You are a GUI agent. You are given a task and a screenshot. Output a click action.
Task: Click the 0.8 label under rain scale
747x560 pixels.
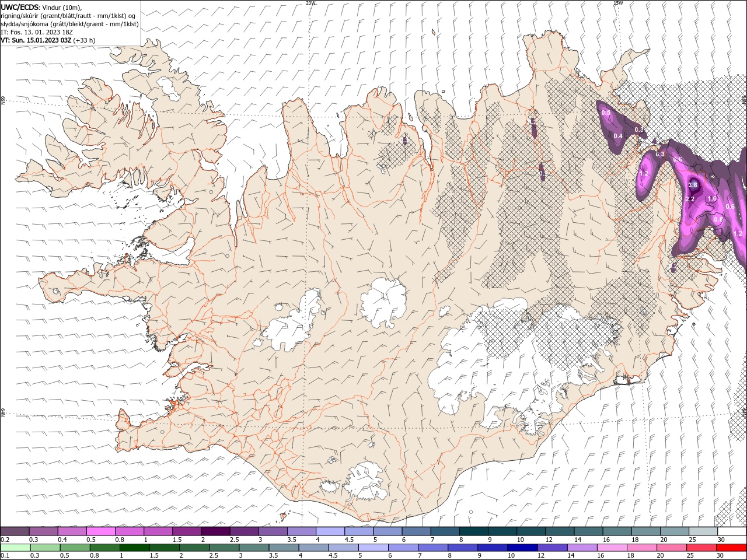pos(95,555)
